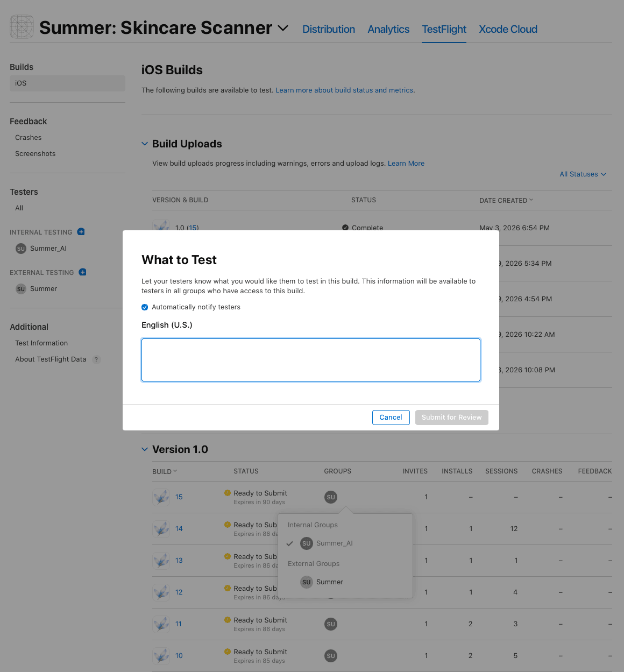The height and width of the screenshot is (672, 624).
Task: Focus the English (U.S.) What to Test field
Action: click(311, 360)
